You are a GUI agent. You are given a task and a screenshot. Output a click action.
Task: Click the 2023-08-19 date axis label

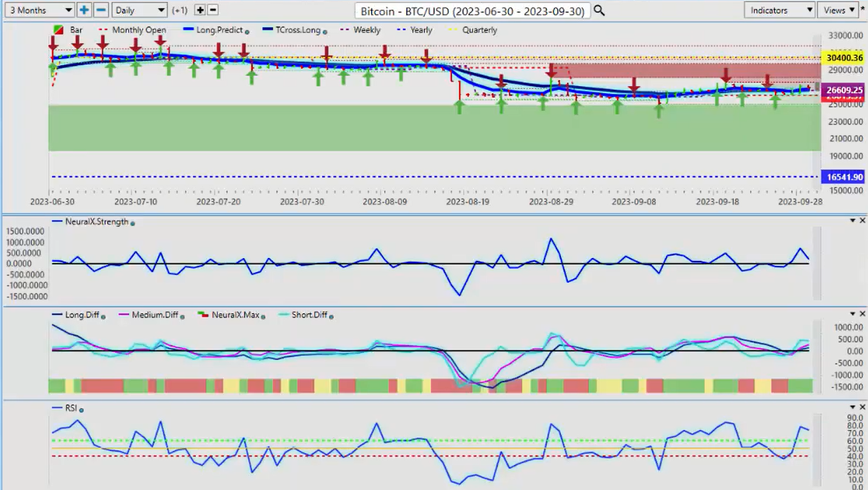[468, 201]
